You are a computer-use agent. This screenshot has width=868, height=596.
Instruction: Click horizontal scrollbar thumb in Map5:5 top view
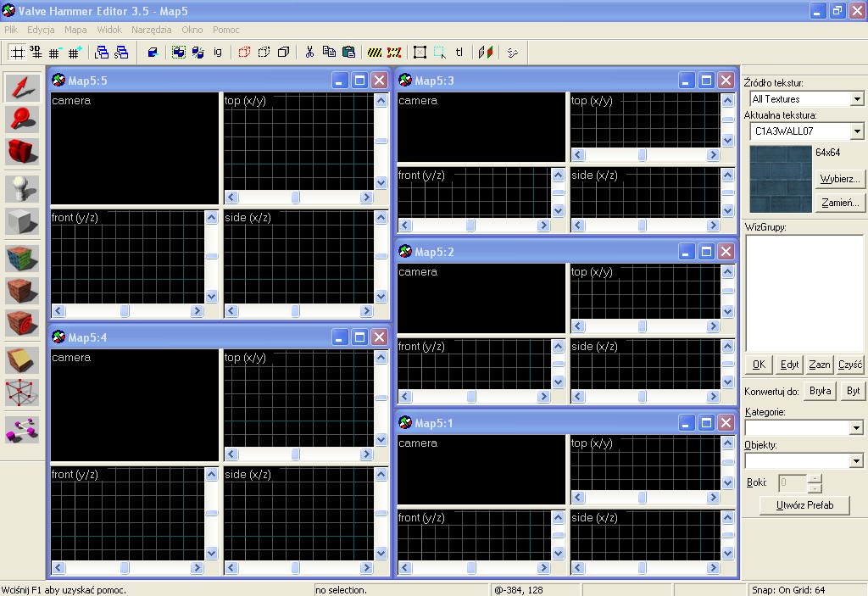pos(296,198)
